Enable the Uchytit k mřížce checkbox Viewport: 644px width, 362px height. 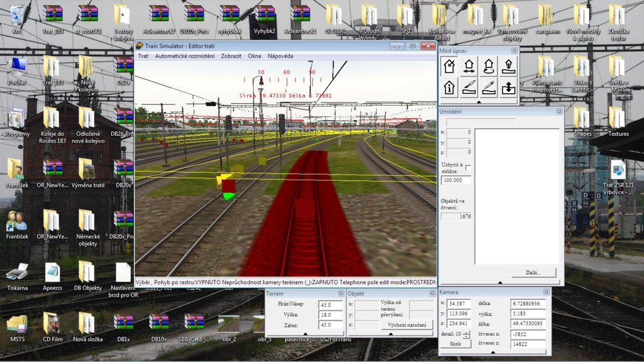(x=467, y=167)
